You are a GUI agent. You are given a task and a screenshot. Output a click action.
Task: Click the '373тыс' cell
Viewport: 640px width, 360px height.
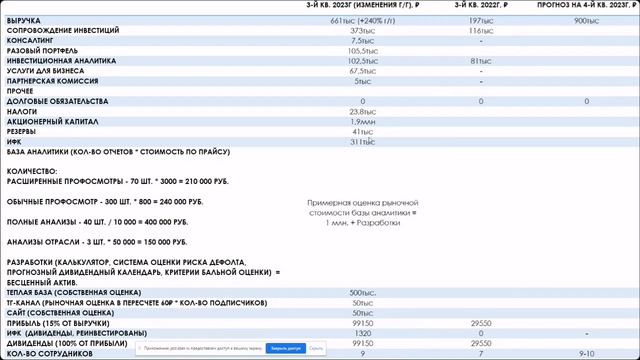(x=362, y=31)
